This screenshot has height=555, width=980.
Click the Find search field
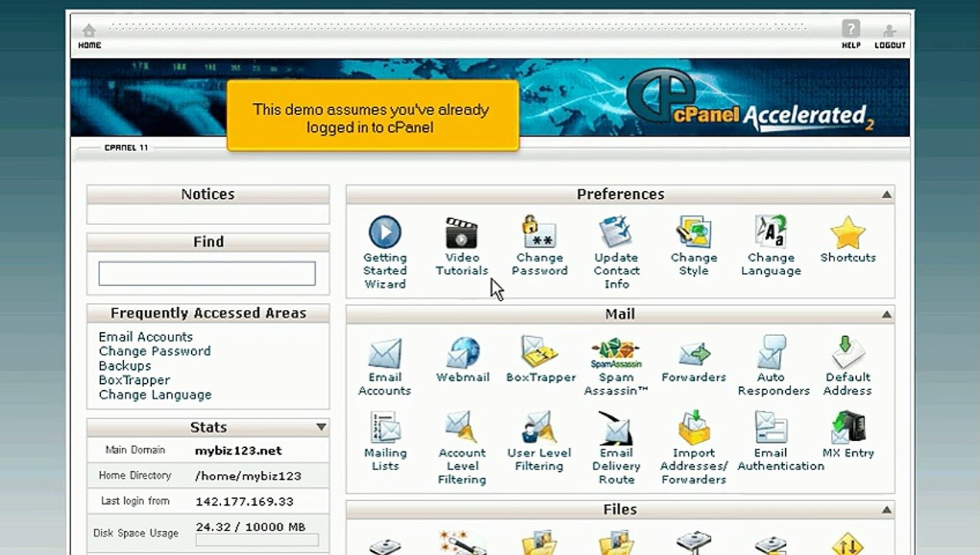[x=206, y=274]
